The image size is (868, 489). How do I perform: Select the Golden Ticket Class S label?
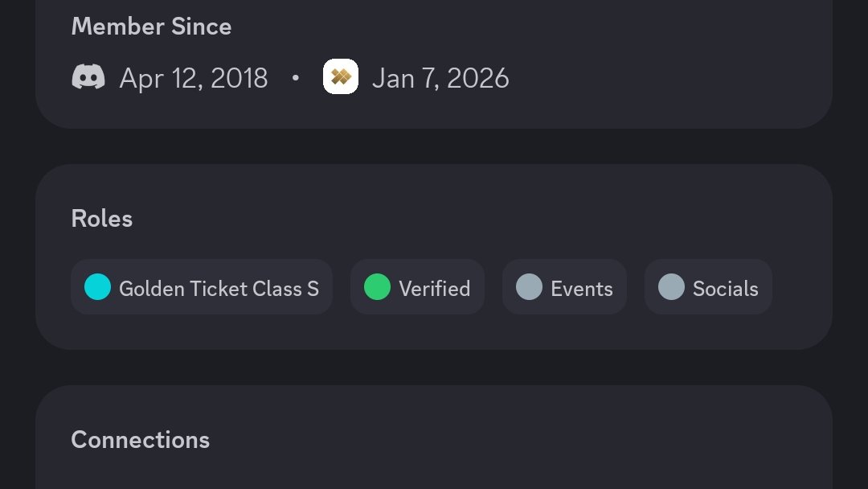point(219,289)
